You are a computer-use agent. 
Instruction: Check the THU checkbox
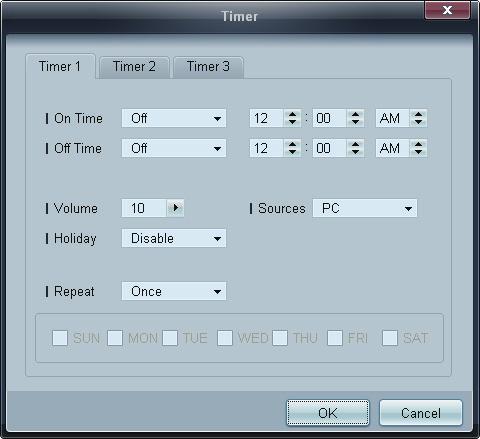[x=280, y=338]
